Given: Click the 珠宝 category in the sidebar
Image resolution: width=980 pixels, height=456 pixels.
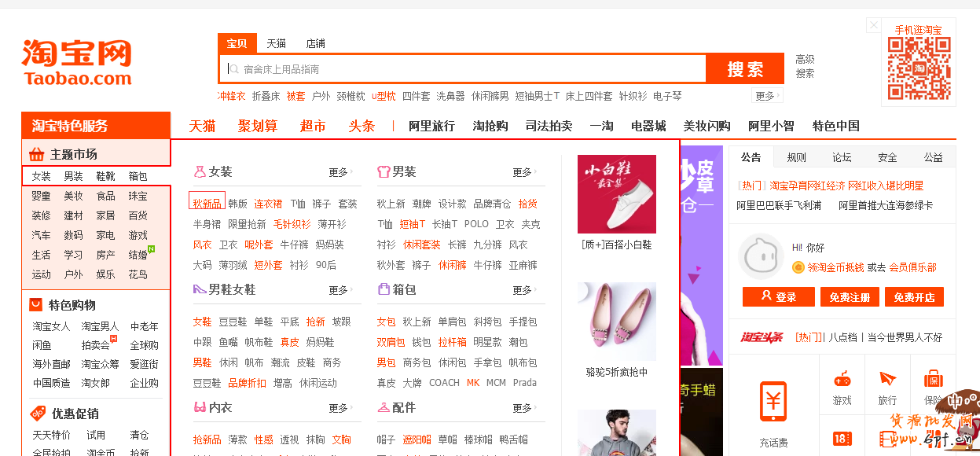Looking at the screenshot, I should click(x=138, y=196).
